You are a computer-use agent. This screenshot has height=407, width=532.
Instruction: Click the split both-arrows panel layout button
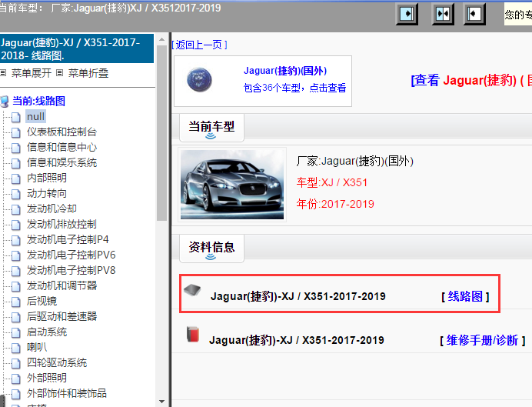(x=443, y=15)
